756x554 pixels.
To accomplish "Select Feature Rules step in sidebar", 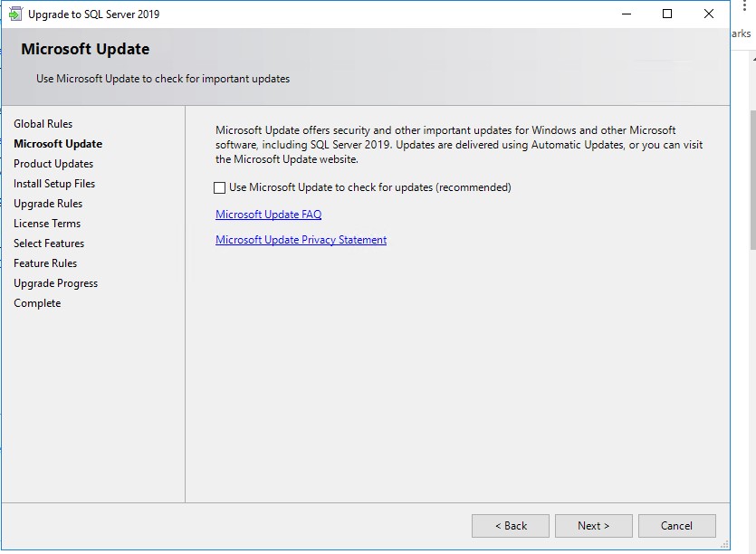I will pos(45,263).
